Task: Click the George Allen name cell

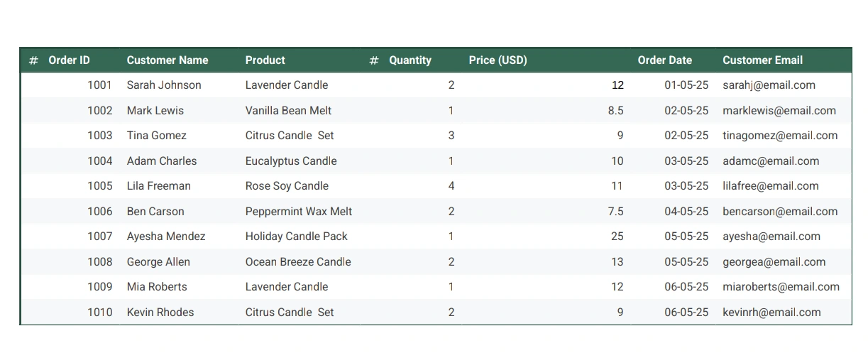Action: tap(158, 262)
